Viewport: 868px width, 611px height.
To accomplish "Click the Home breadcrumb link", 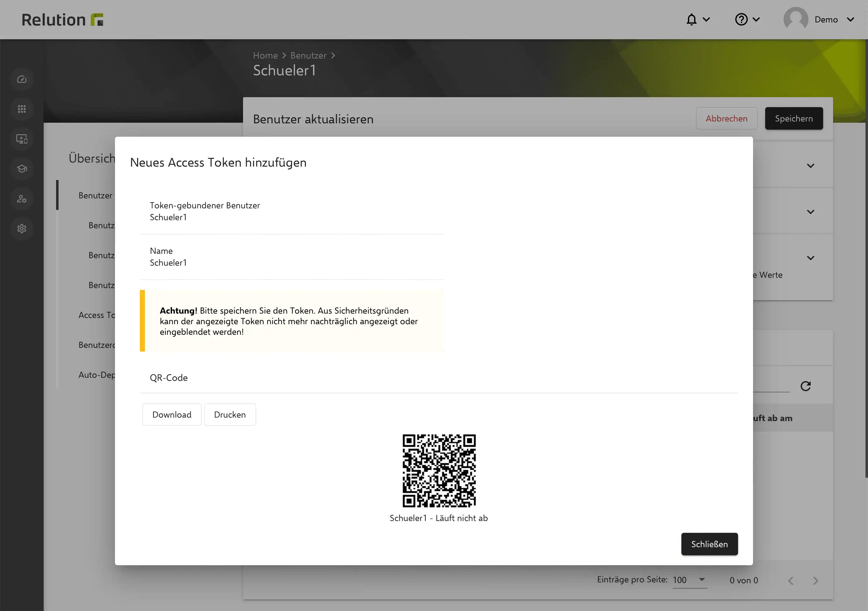I will [265, 55].
